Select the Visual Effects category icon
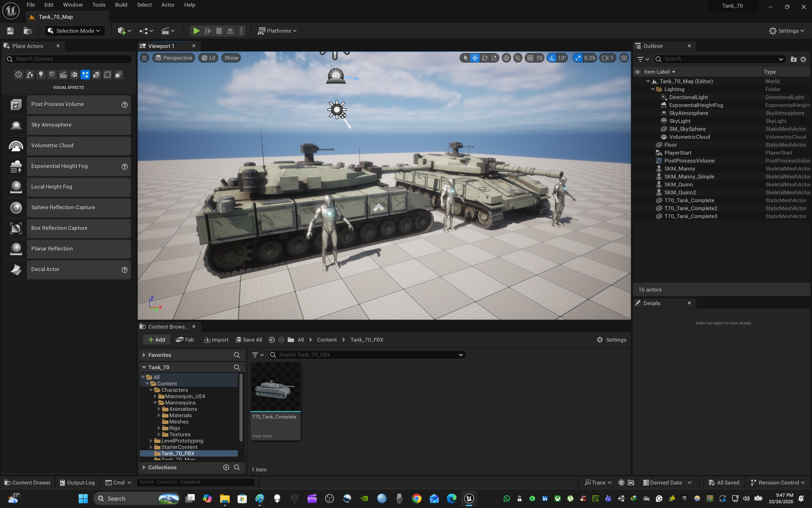812x508 pixels. tap(85, 75)
